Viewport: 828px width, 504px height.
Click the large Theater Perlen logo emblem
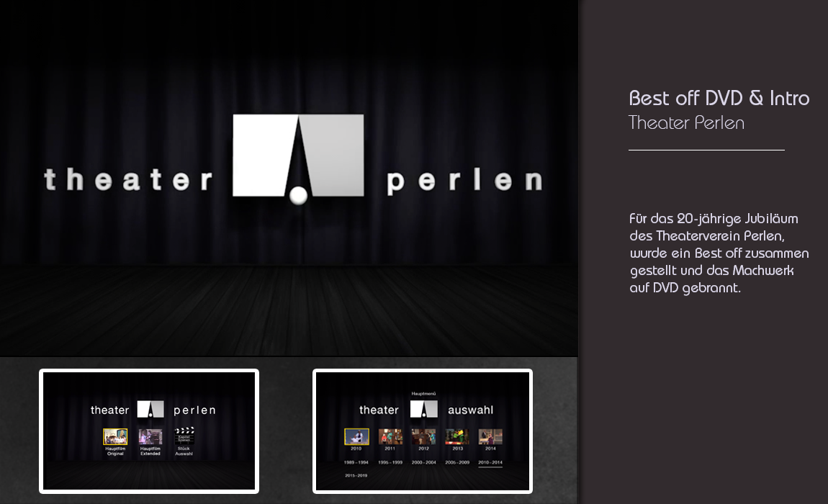[298, 156]
